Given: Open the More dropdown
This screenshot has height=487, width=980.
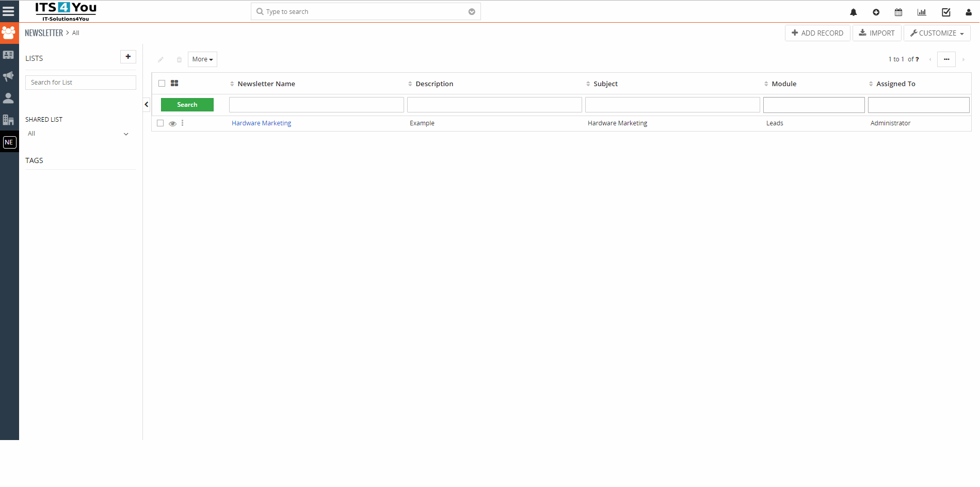Looking at the screenshot, I should click(202, 59).
